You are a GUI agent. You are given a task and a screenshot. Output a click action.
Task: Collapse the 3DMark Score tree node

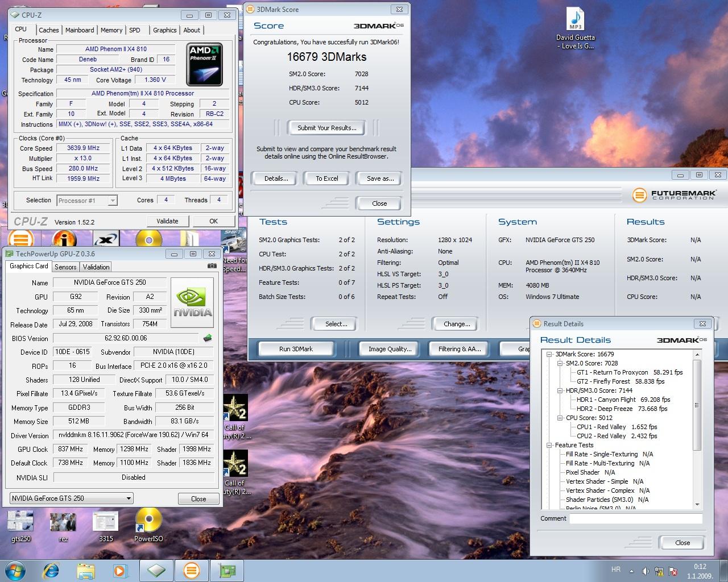click(x=549, y=354)
